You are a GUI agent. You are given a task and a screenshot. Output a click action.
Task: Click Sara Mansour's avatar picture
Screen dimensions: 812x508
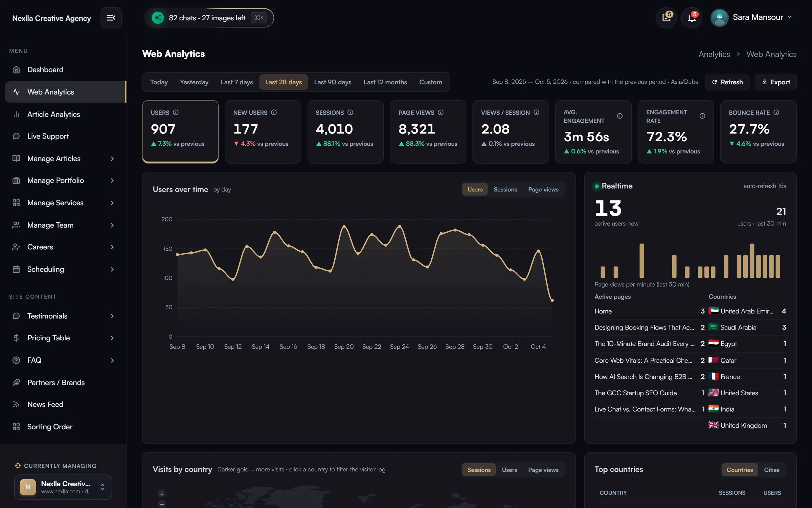tap(719, 17)
